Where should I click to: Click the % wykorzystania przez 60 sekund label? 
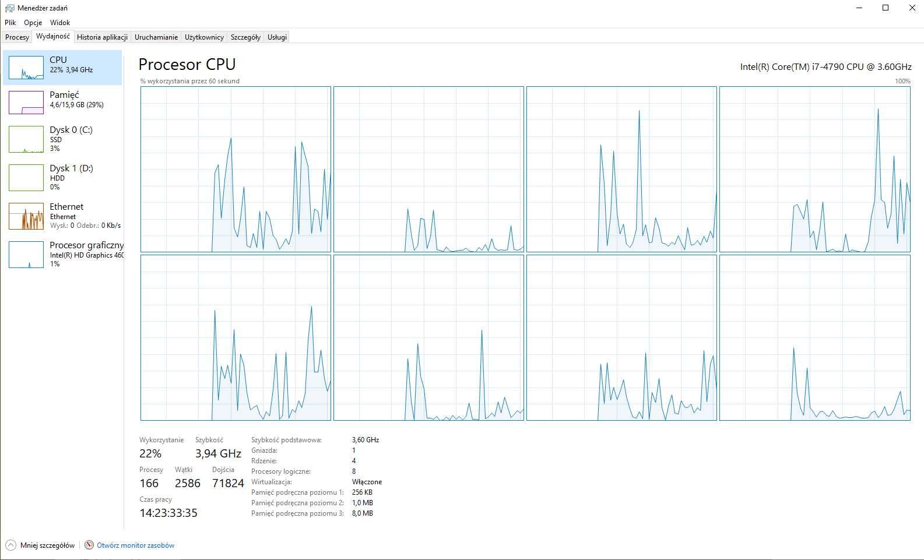tap(190, 81)
